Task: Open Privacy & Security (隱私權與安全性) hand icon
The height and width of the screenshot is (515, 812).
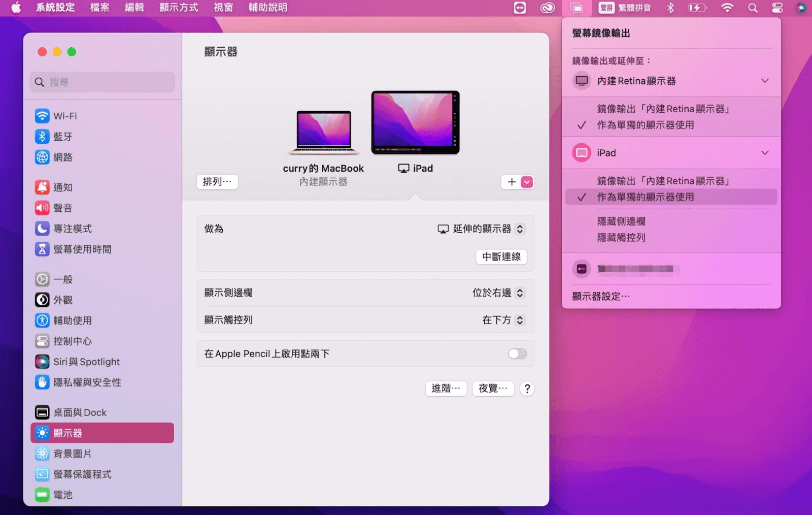Action: click(42, 382)
